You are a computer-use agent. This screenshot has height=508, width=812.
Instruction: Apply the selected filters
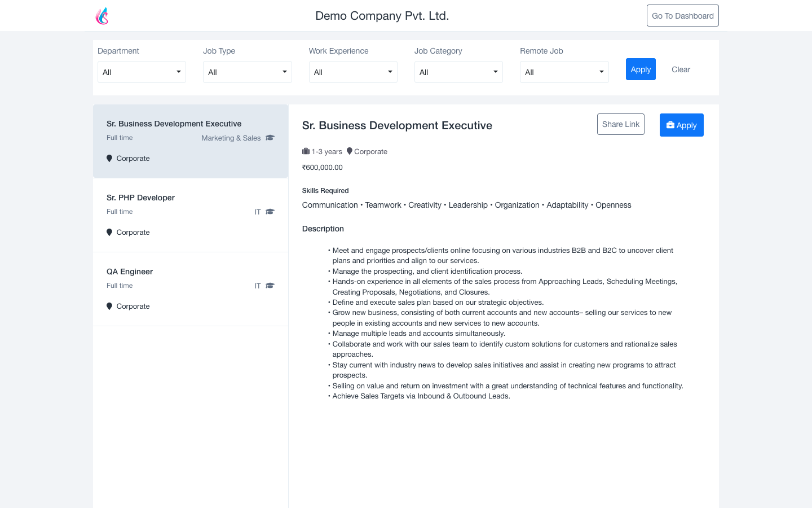641,69
